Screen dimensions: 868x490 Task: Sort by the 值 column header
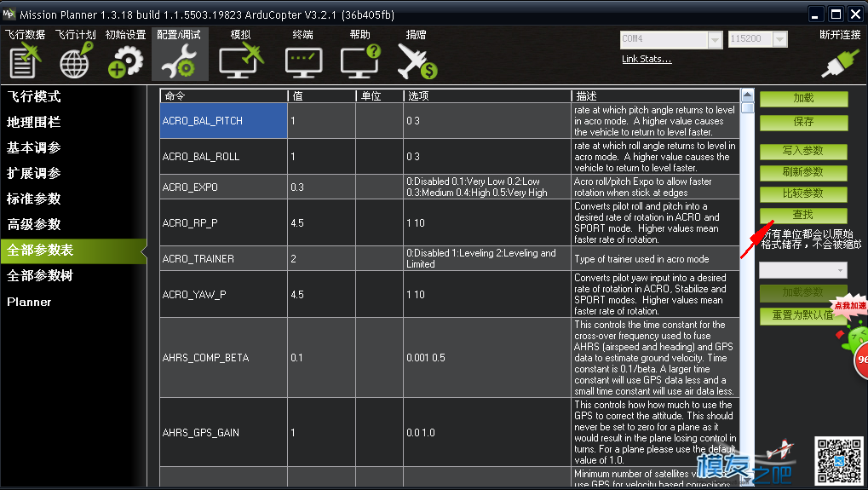tap(322, 95)
